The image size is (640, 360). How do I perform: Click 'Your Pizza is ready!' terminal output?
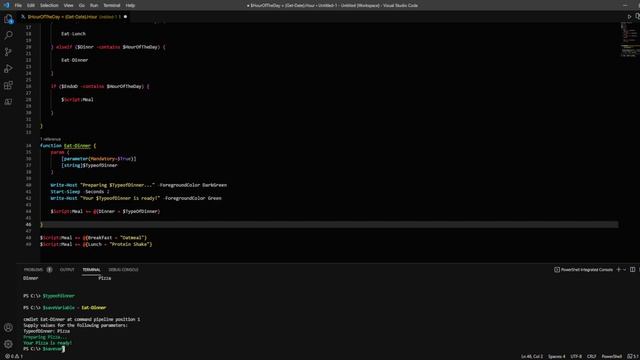coord(47,343)
